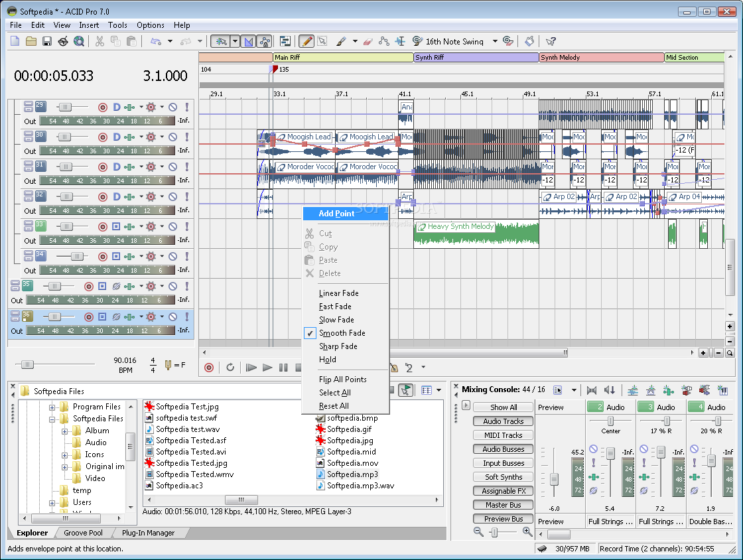Expand the Album folder in tree
This screenshot has height=560, width=743.
pyautogui.click(x=66, y=431)
